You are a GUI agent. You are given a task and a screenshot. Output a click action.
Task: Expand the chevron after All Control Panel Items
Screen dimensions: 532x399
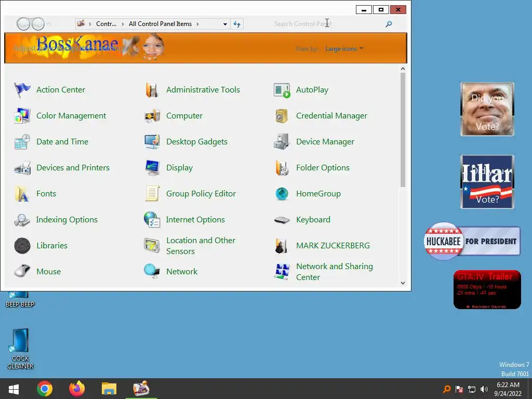click(197, 24)
